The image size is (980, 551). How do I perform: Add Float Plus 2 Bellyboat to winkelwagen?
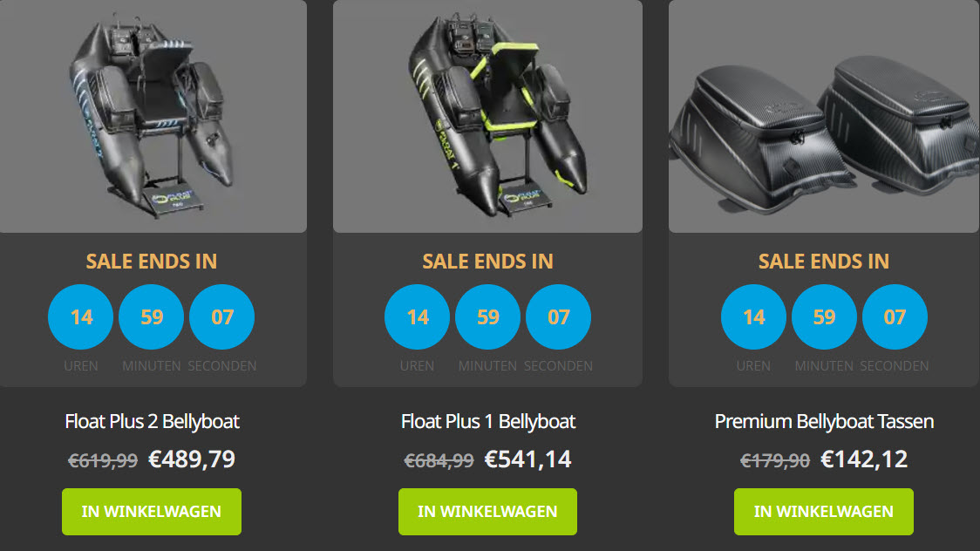pyautogui.click(x=151, y=512)
